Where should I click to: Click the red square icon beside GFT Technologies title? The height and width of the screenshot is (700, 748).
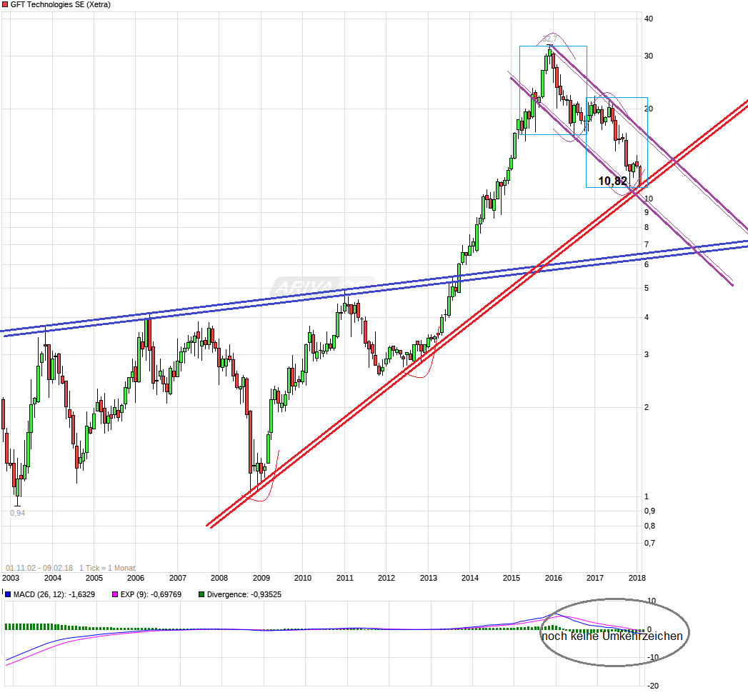(x=5, y=5)
